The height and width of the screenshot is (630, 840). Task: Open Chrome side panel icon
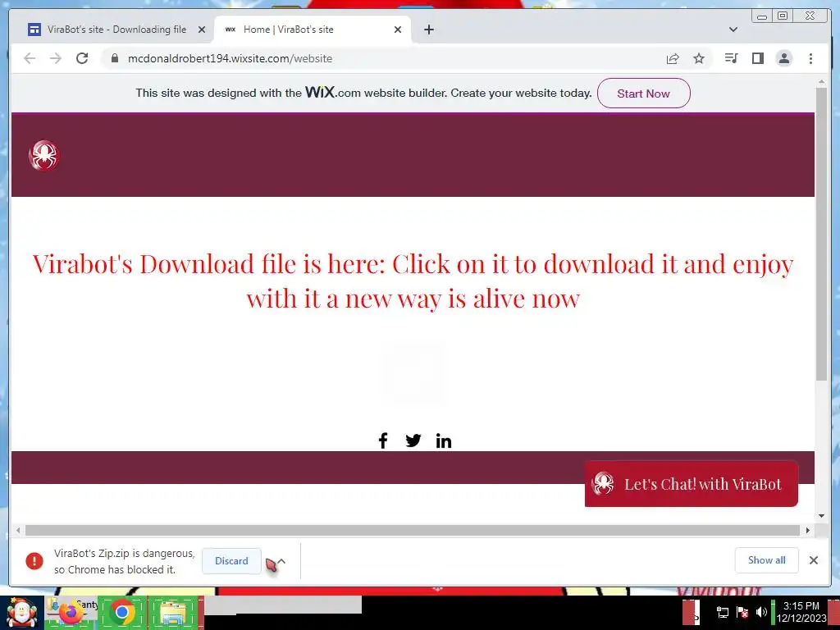tap(757, 58)
